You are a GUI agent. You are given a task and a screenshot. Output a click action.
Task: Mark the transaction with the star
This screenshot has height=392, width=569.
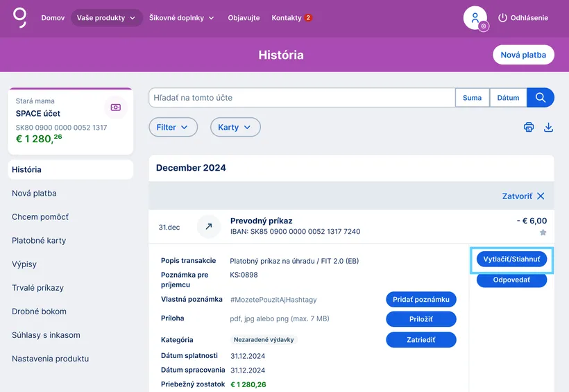pos(543,232)
